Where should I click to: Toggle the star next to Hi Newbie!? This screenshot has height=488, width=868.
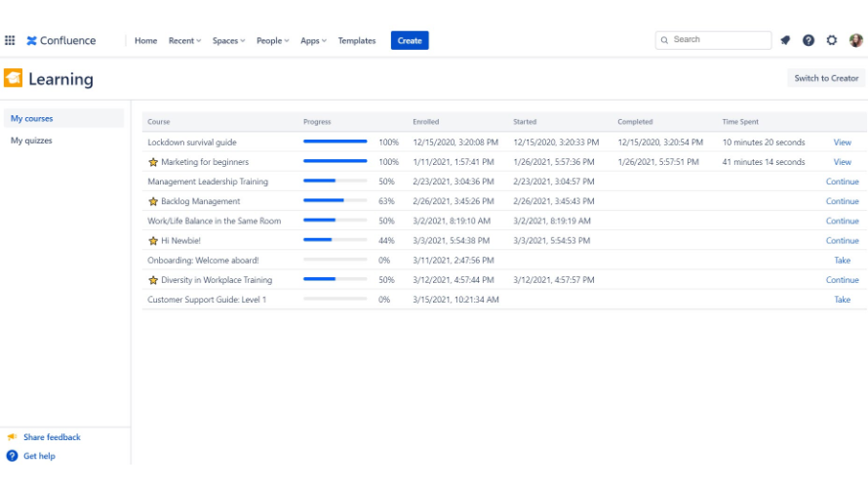point(153,240)
